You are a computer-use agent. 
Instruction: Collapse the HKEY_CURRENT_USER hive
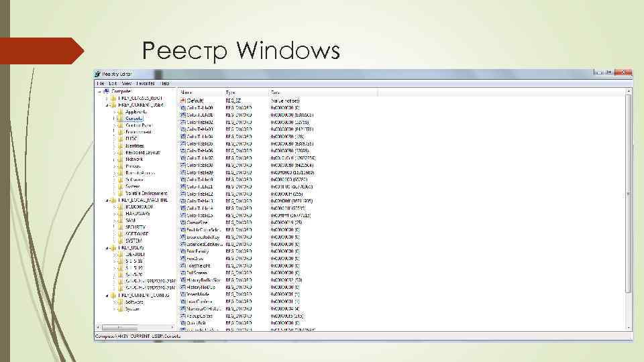(x=107, y=105)
